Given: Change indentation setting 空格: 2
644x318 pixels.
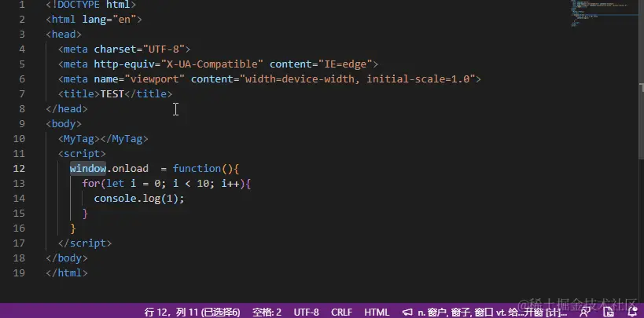Looking at the screenshot, I should click(x=267, y=313).
